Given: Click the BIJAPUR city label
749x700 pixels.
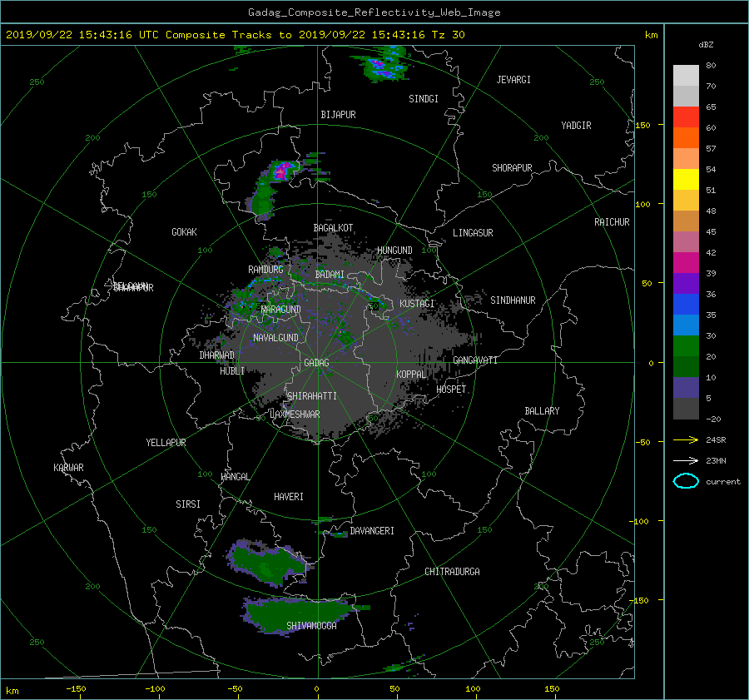Looking at the screenshot, I should tap(338, 115).
